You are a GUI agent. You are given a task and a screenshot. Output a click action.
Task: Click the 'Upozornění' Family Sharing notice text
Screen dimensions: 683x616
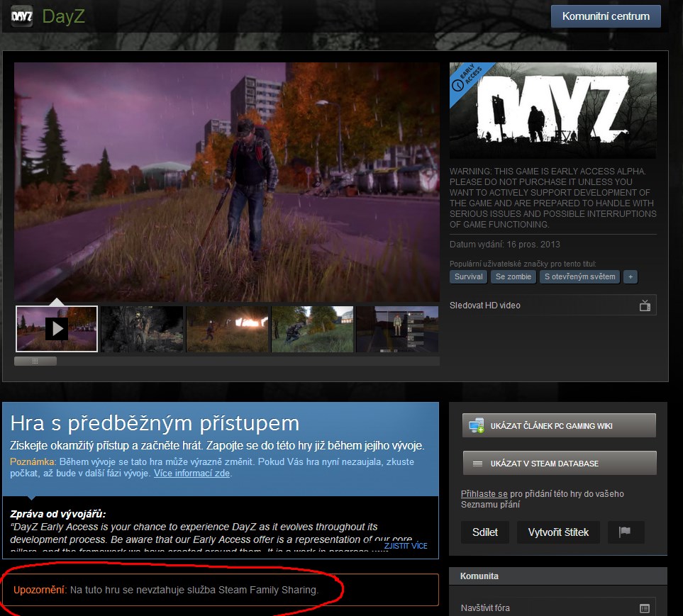[166, 590]
